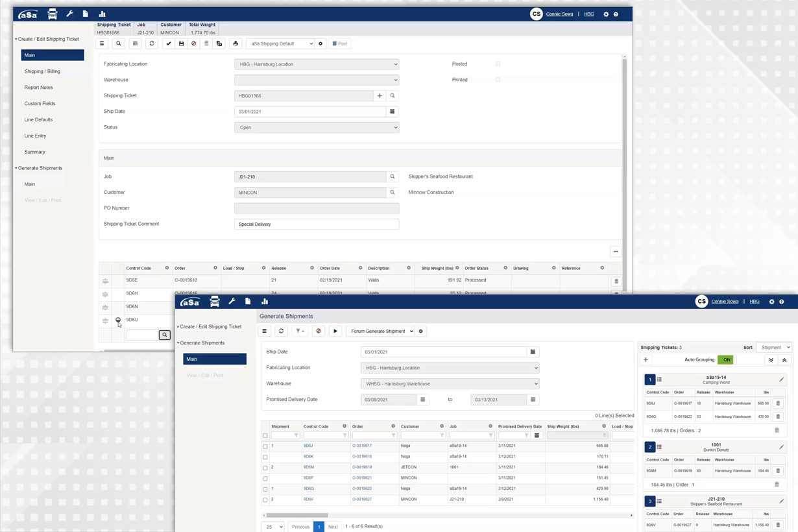
Task: Open the Status dropdown showing Open
Action: (x=317, y=128)
